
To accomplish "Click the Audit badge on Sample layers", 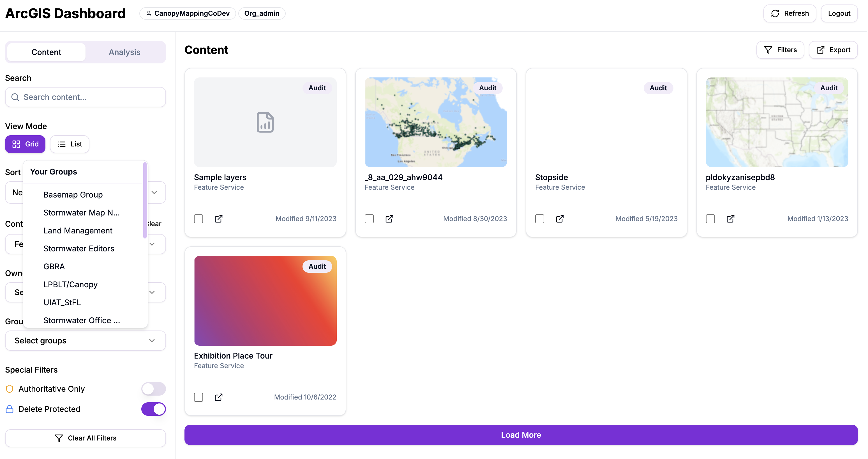I will coord(317,88).
